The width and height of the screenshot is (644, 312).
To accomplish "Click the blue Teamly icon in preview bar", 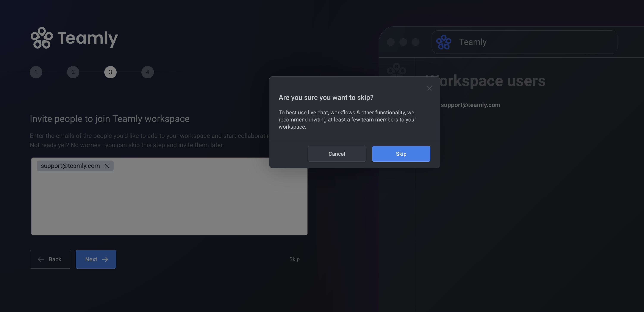I will pos(444,42).
